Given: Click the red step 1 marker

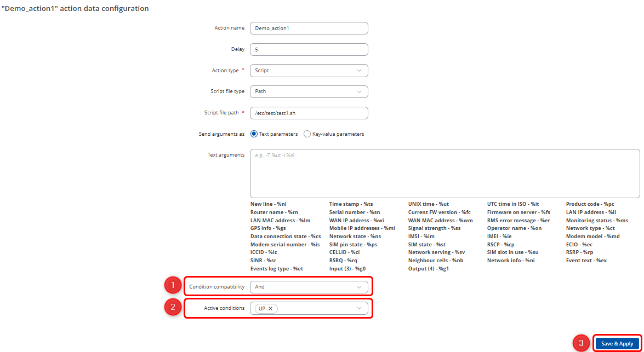Looking at the screenshot, I should 173,286.
